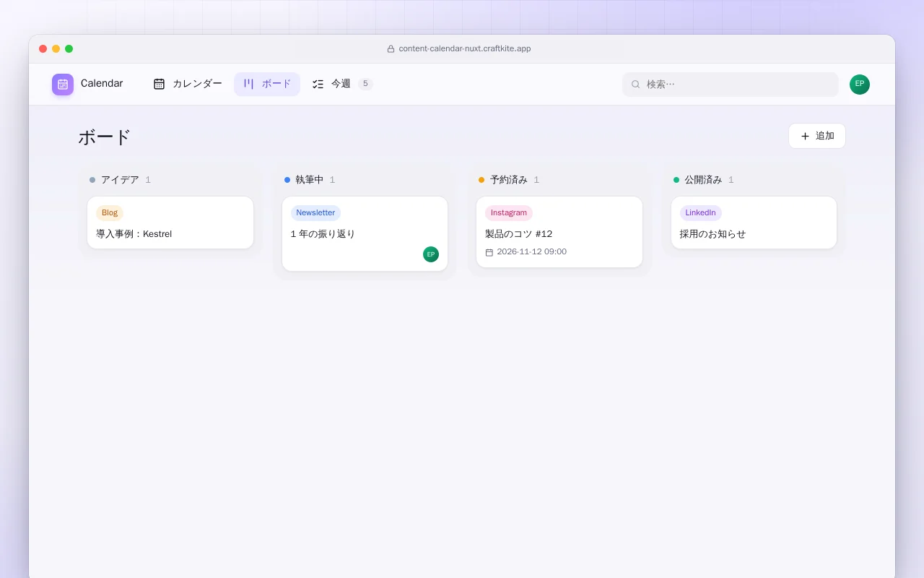Click the EP assignee avatar on 1 年の振り返り card
This screenshot has width=924, height=578.
(x=431, y=254)
